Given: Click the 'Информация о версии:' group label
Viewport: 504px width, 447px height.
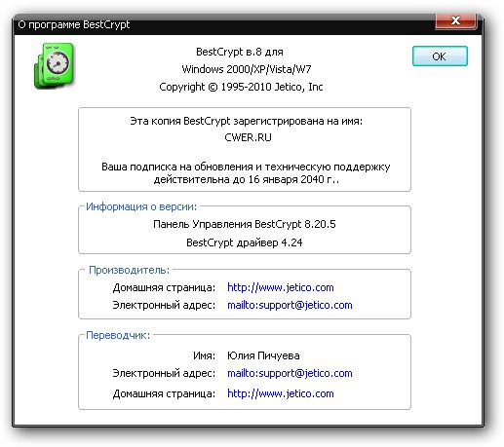Looking at the screenshot, I should pos(141,206).
